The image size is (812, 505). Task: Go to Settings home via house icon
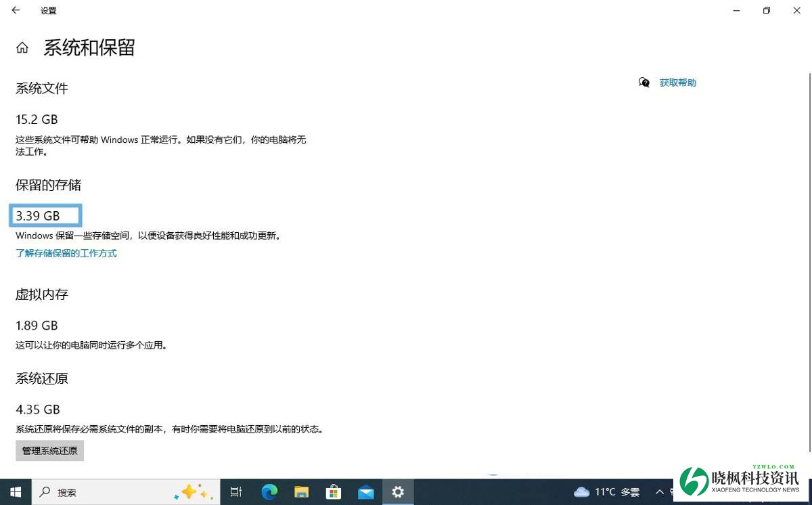click(22, 47)
